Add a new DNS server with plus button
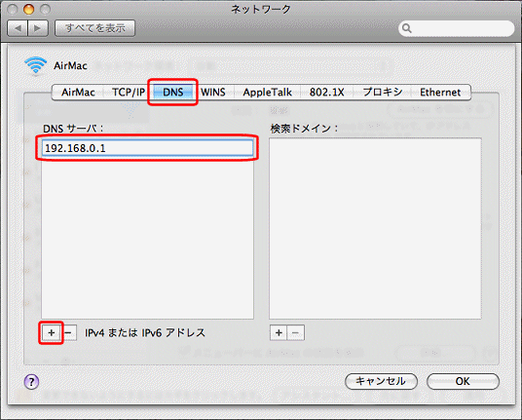 (x=52, y=332)
